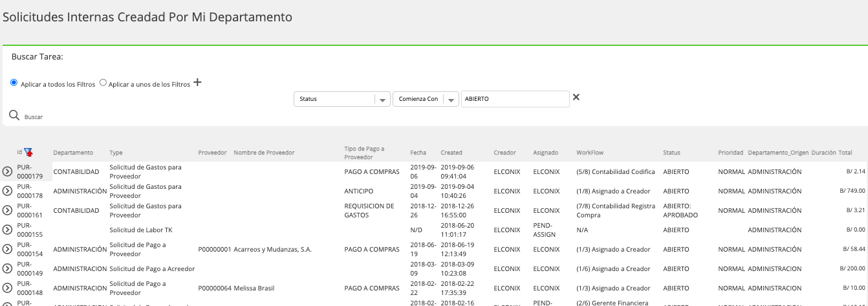Click 'REQUISICION DE GASTOS' payment type cell

(369, 210)
